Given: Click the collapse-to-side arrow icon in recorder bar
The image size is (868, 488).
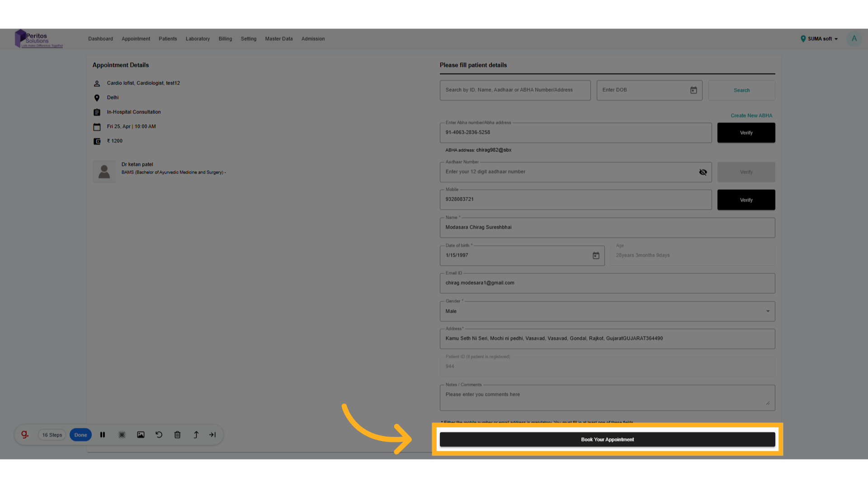Looking at the screenshot, I should (x=212, y=435).
